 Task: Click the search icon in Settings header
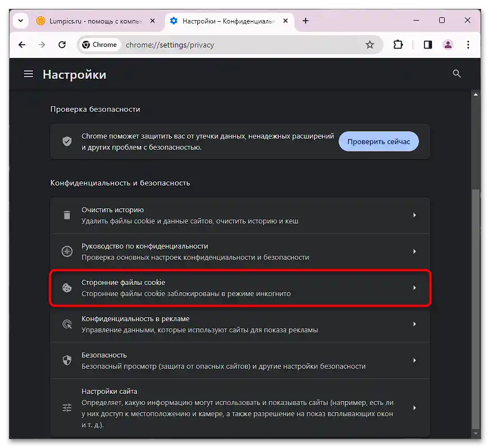click(456, 73)
